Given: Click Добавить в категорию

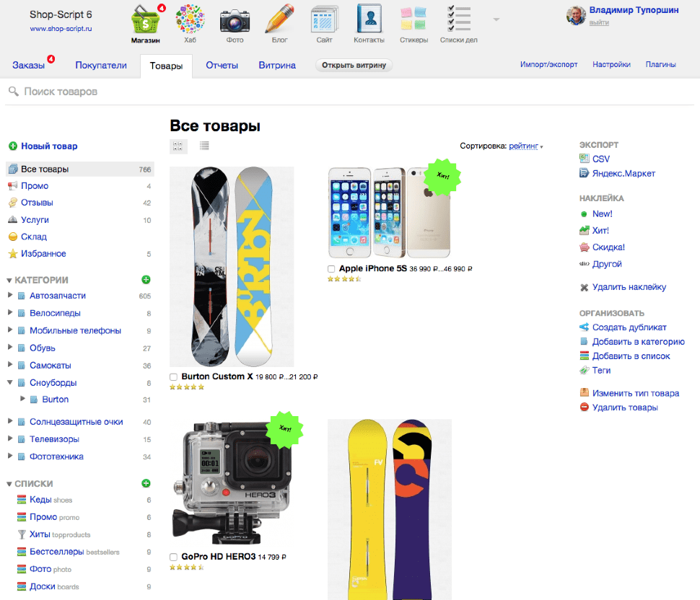Looking at the screenshot, I should [x=638, y=342].
